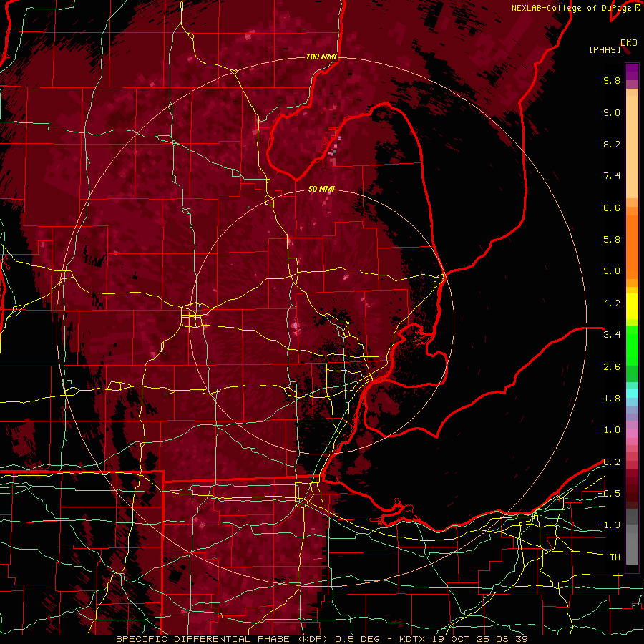Viewport: 644px width, 644px height.
Task: Click the SPECIFIC DIFFERENTIAL PHASE (KDP) caption
Action: pos(223,639)
